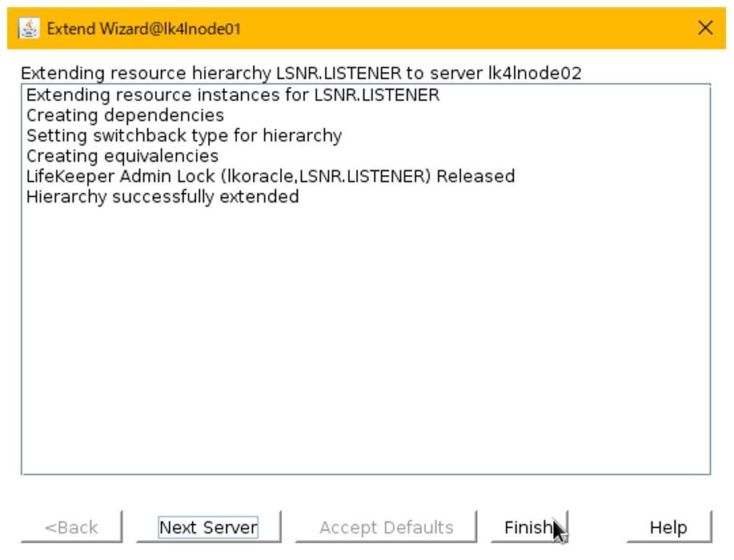Click Finish to complete the extension
The image size is (734, 560).
click(529, 526)
